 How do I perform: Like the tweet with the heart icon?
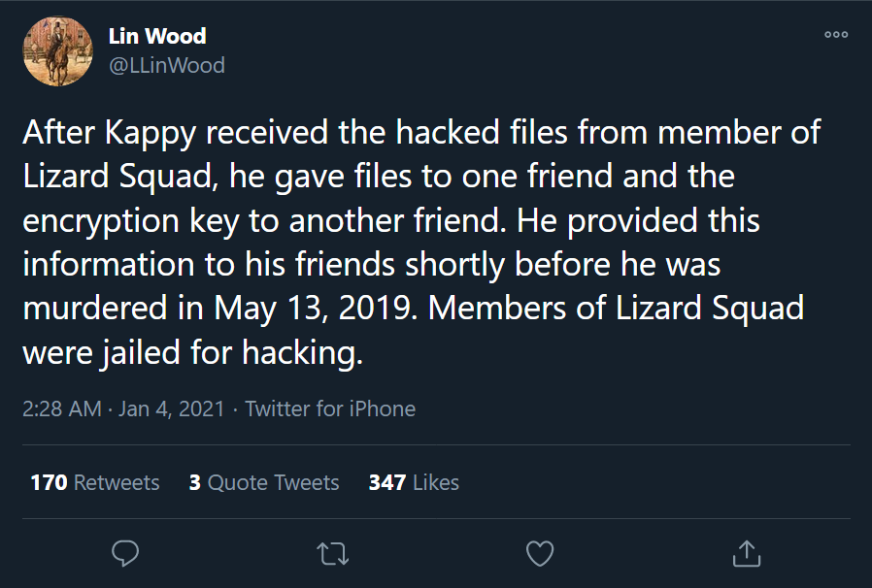[x=540, y=553]
